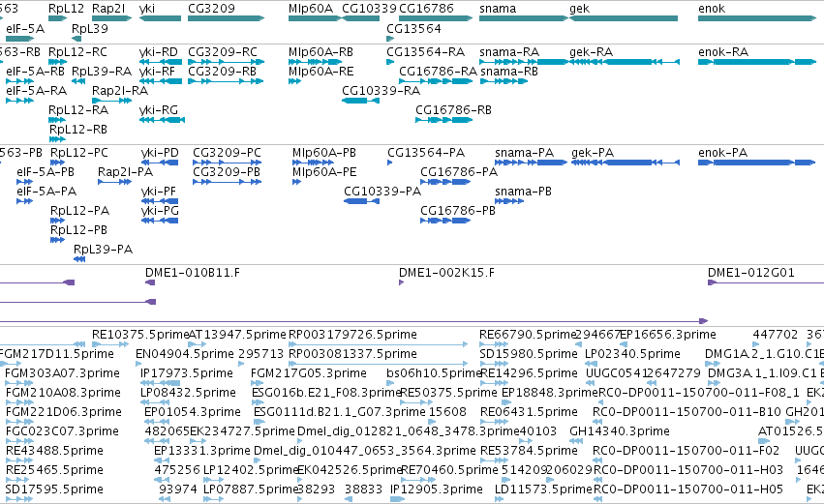
Task: Click the eIF-5A gene feature
Action: (x=20, y=39)
